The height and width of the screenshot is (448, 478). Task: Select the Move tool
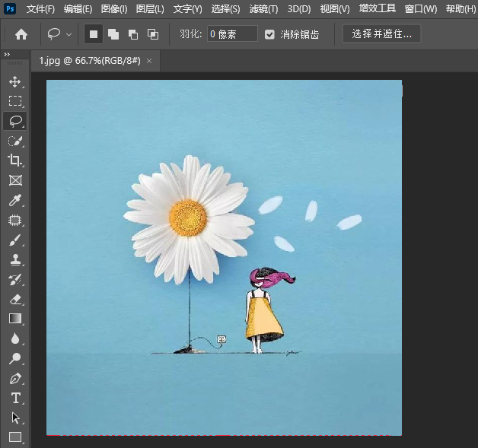[15, 82]
